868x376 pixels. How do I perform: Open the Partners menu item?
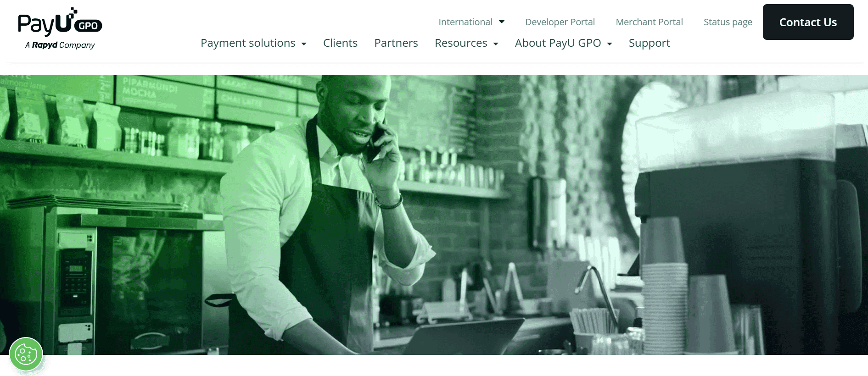coord(396,43)
